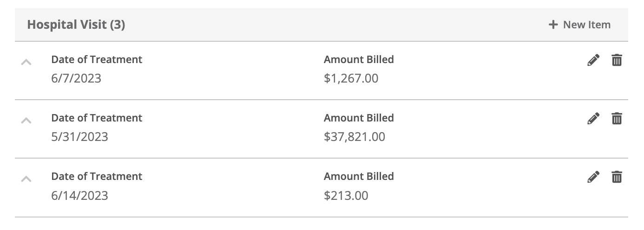This screenshot has width=644, height=230.
Task: Remove the $37,821.00 visit via trash icon
Action: click(x=617, y=118)
